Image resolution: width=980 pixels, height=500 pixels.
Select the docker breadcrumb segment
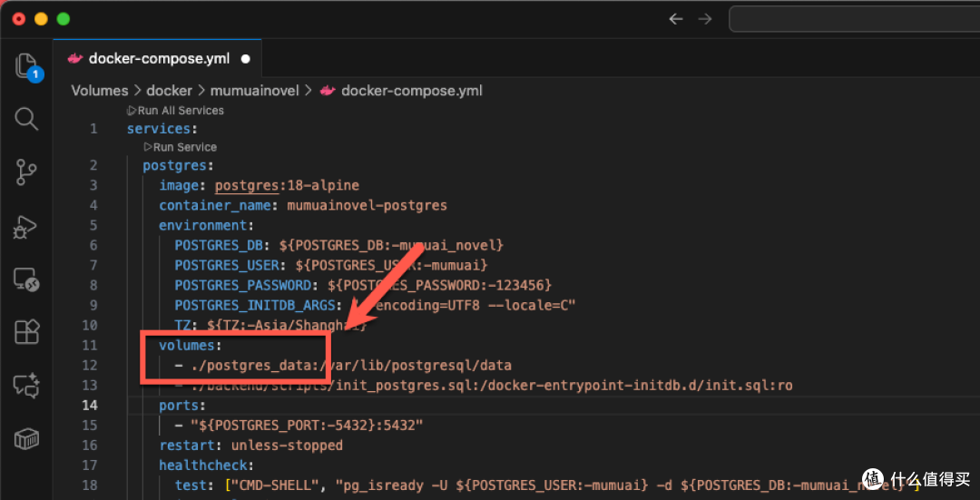tap(169, 91)
